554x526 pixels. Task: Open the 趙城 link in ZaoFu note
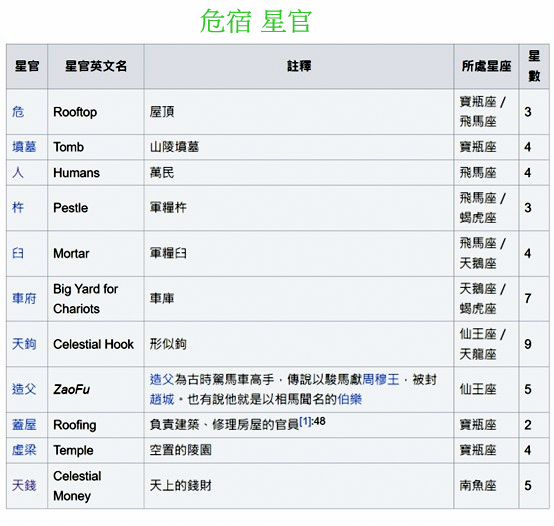[162, 399]
